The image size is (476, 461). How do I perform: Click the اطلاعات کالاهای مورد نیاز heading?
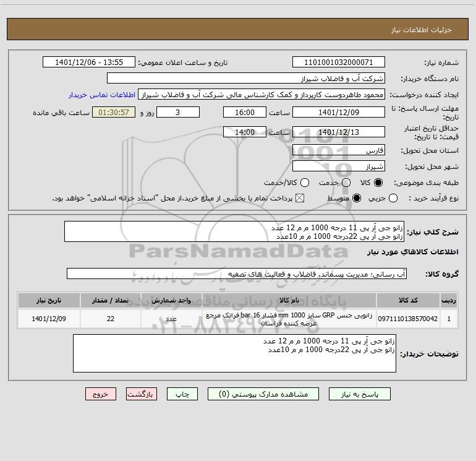[x=413, y=252]
